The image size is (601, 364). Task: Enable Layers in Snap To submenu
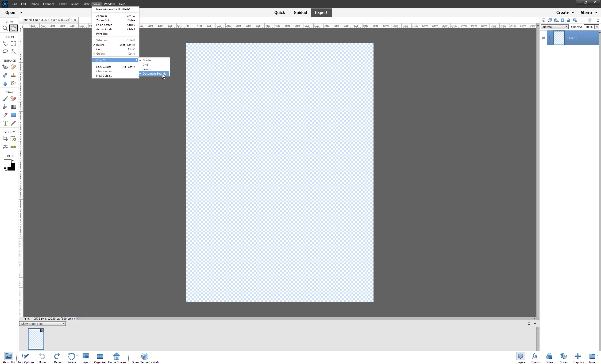pos(146,69)
